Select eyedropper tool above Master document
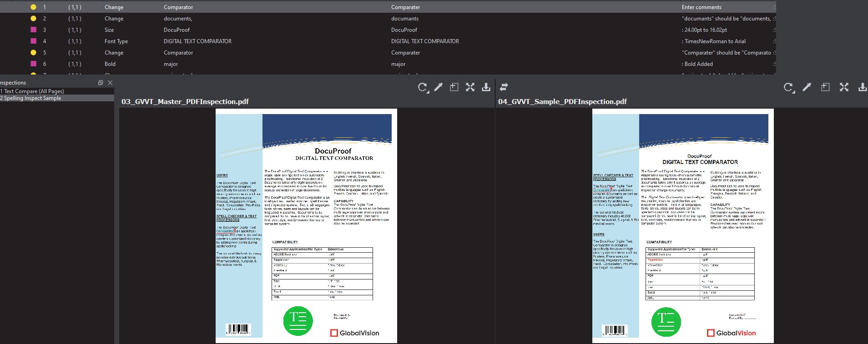The image size is (868, 344). pyautogui.click(x=438, y=87)
